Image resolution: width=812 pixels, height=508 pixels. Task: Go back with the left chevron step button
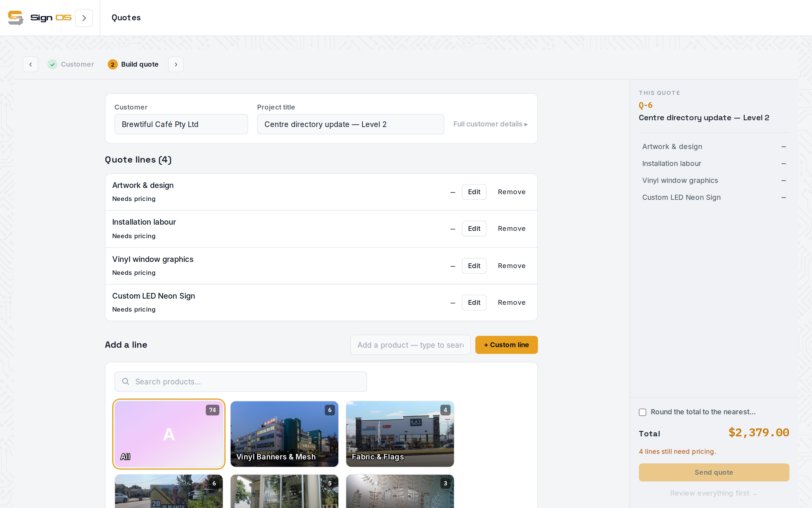(x=30, y=64)
